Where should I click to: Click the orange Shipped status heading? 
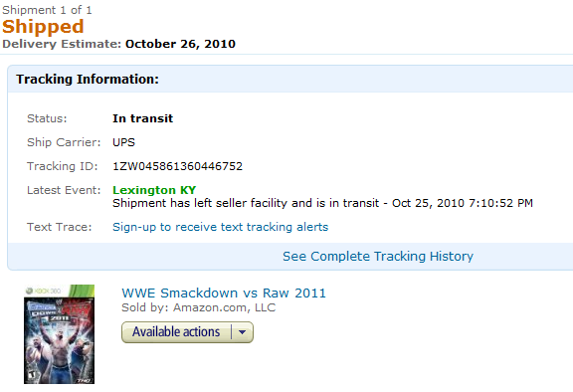(x=43, y=27)
